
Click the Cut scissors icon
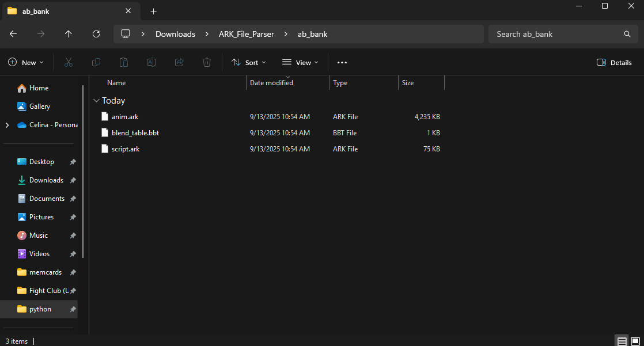tap(68, 62)
